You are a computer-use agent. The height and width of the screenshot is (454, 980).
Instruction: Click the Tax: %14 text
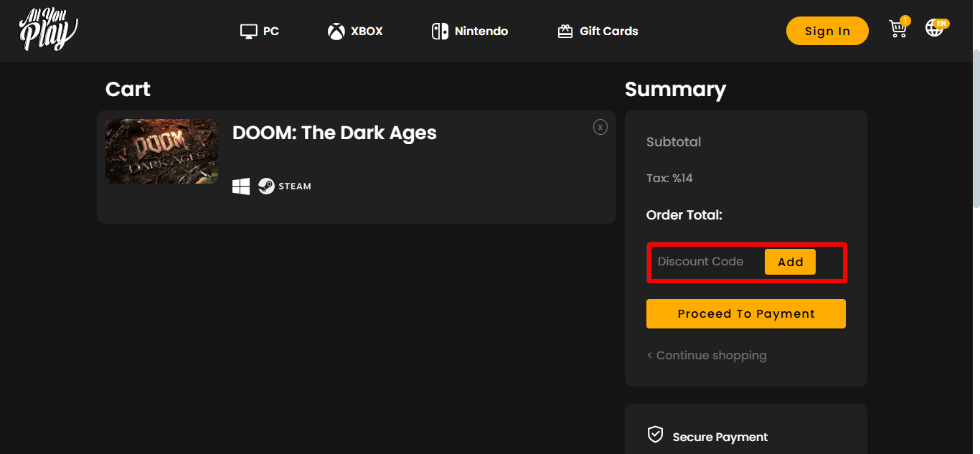pos(669,179)
